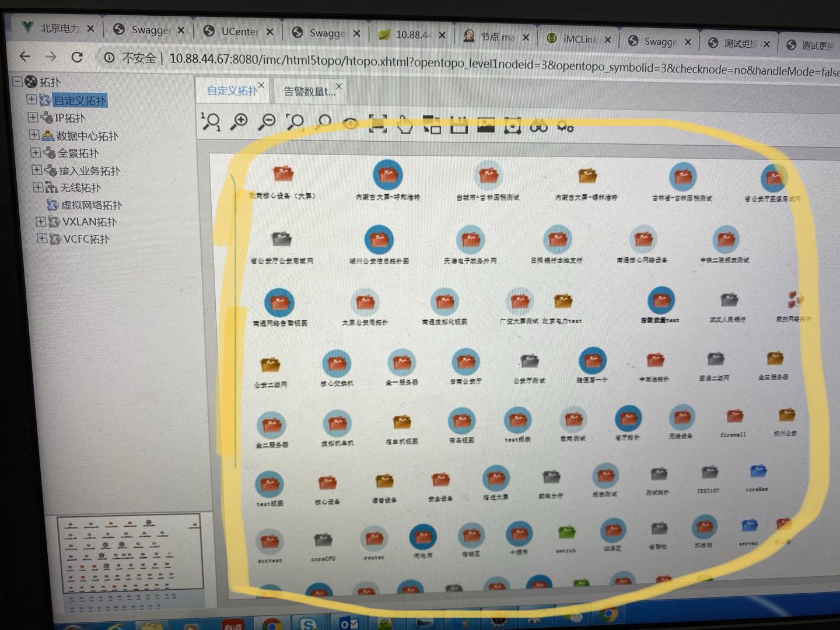Switch to the UCenter browser tab

pos(239,32)
